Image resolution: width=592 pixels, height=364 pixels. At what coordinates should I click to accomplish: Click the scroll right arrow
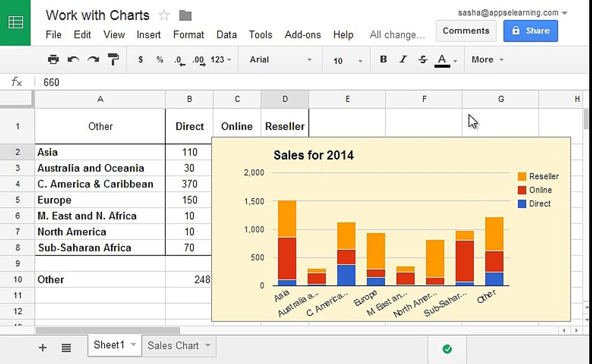click(576, 331)
